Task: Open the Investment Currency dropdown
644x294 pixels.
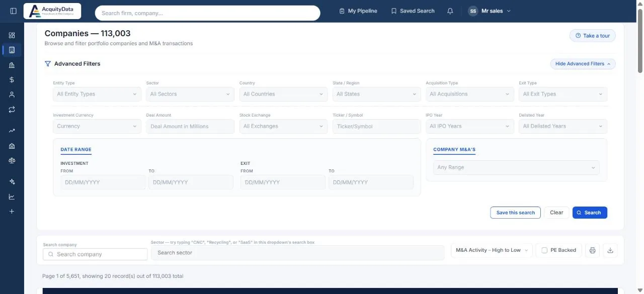Action: tap(97, 126)
